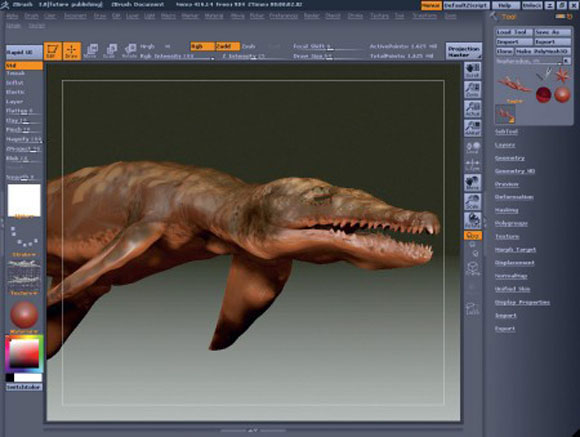Click the Load Tool button
Image resolution: width=580 pixels, height=437 pixels.
click(x=514, y=32)
